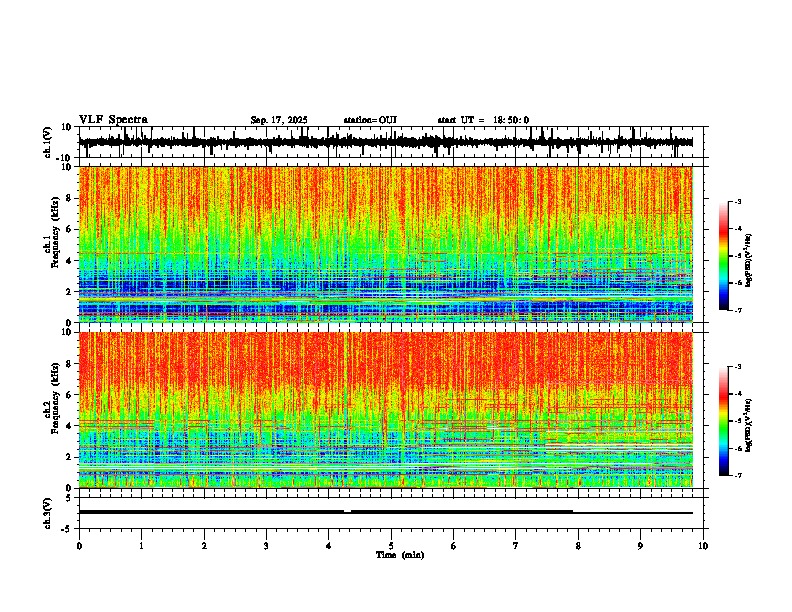This screenshot has height=612, width=792.
Task: Click the ch.1 color scale bar
Action: 724,256
